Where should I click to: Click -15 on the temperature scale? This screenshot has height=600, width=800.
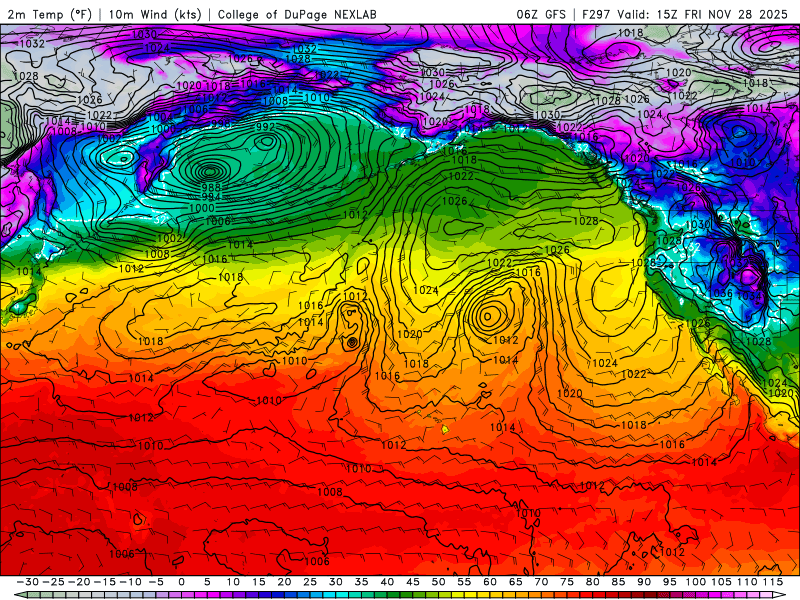(x=105, y=582)
